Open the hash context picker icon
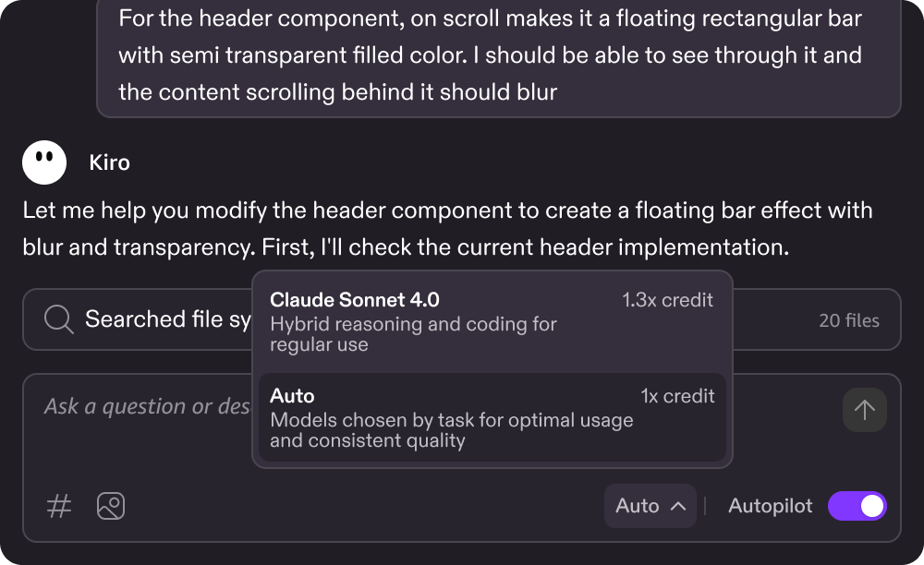Image resolution: width=924 pixels, height=565 pixels. pos(58,506)
